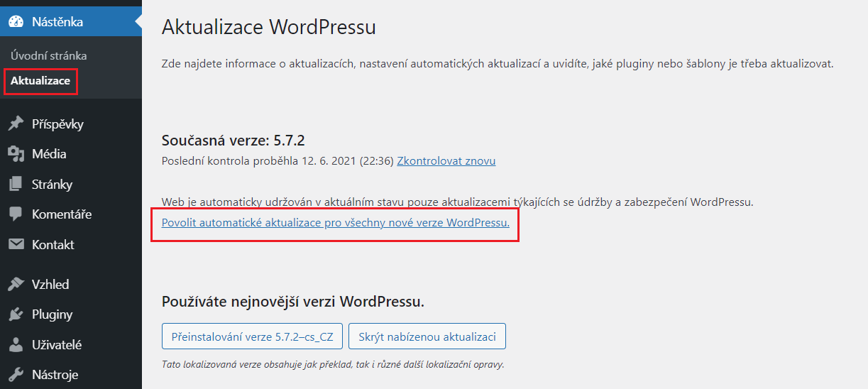Open the Pluginy menu label

pos(52,314)
